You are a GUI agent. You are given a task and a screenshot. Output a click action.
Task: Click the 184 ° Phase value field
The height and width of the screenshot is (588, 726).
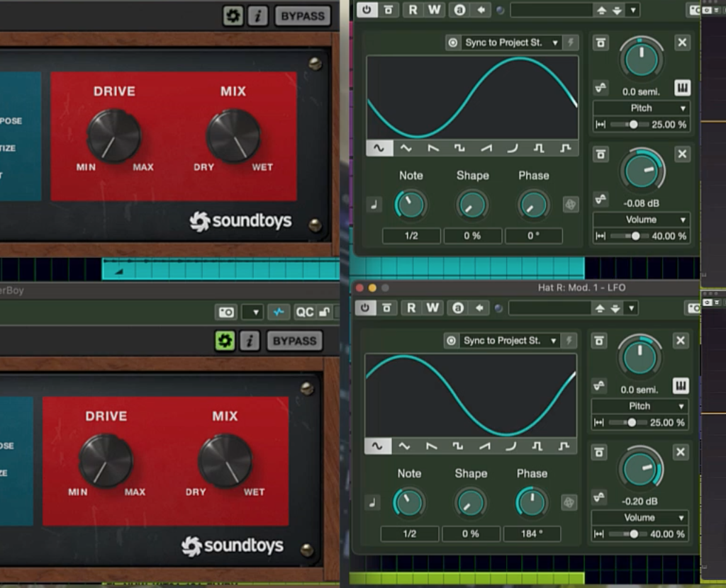pyautogui.click(x=532, y=533)
